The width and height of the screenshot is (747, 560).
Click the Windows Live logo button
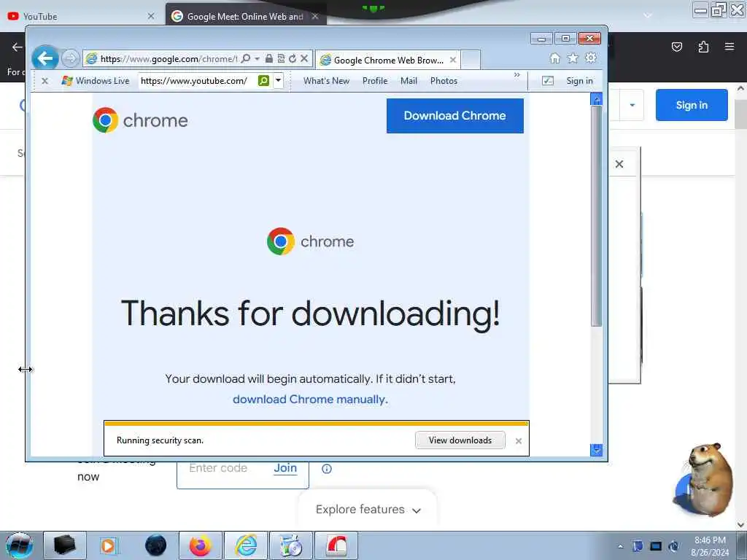click(x=96, y=81)
